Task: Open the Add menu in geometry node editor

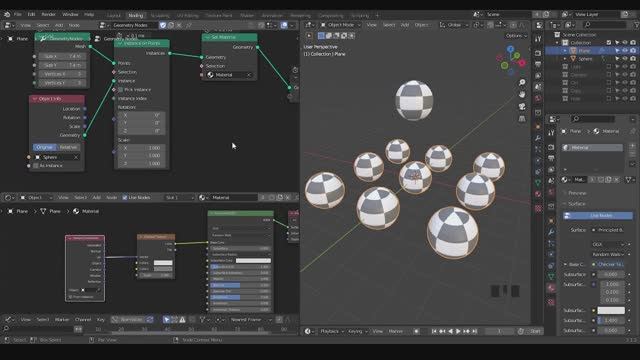Action: click(x=59, y=25)
